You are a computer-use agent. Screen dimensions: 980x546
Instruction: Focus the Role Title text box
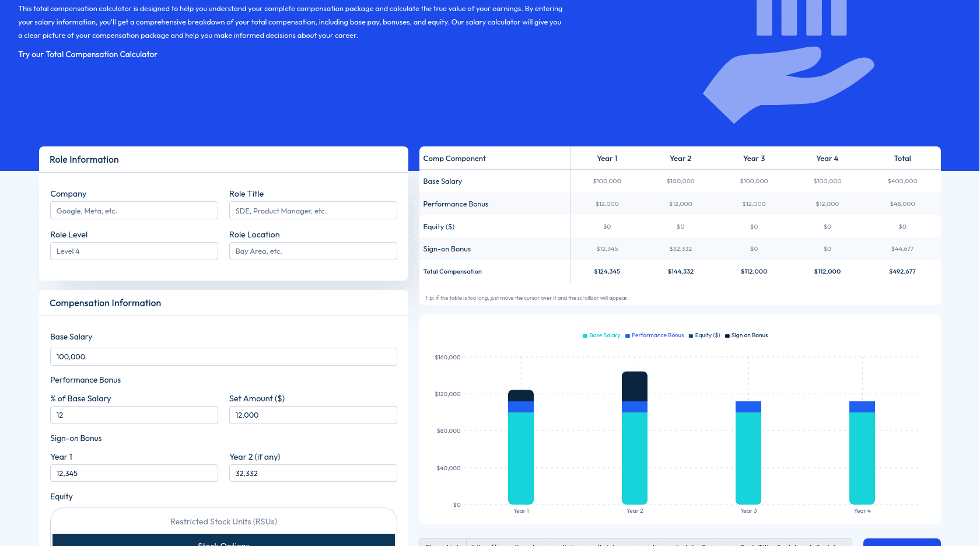click(313, 211)
